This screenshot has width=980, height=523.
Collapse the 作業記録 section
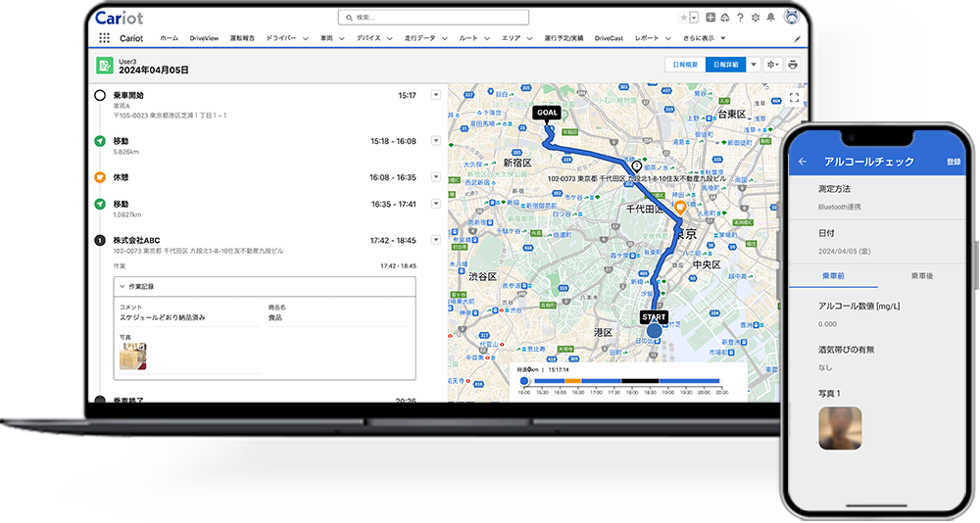pos(122,286)
